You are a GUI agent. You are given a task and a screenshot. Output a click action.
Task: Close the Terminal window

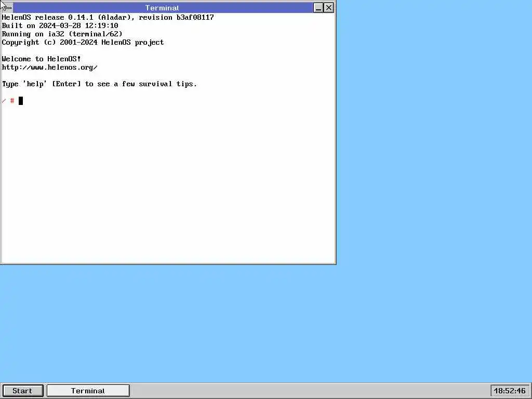[x=329, y=8]
